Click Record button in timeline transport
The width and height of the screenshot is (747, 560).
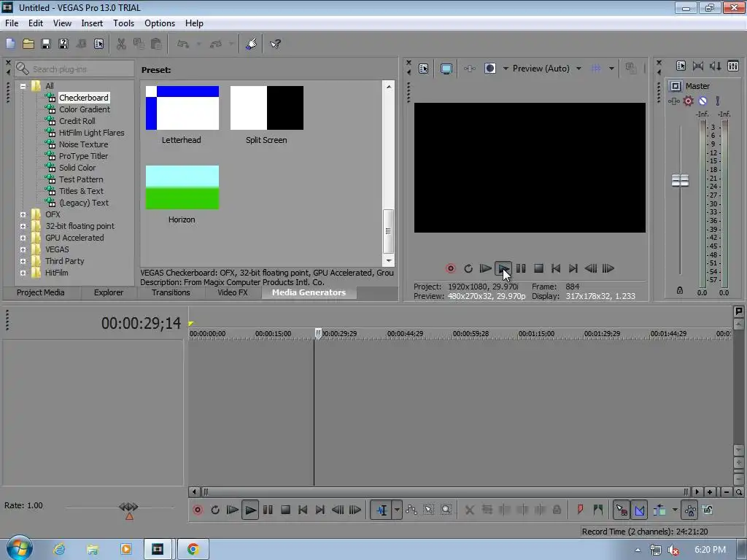pyautogui.click(x=197, y=510)
